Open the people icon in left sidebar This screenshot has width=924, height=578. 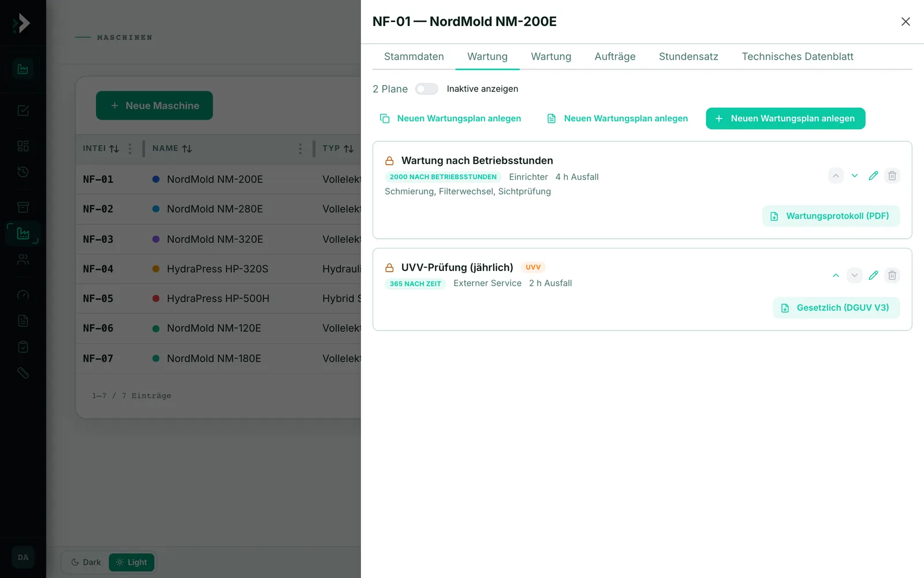[23, 260]
